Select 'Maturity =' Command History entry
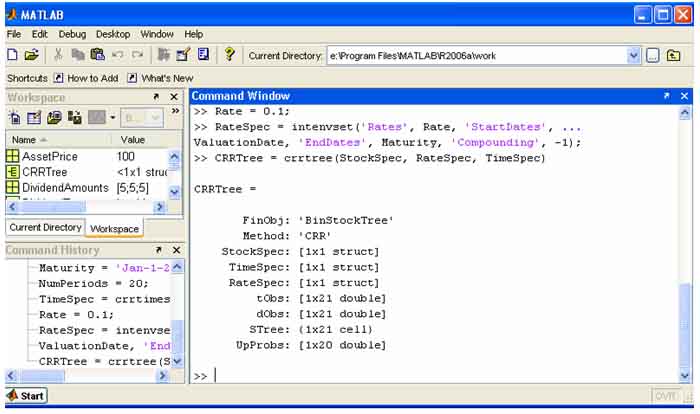The height and width of the screenshot is (414, 700). [x=104, y=268]
